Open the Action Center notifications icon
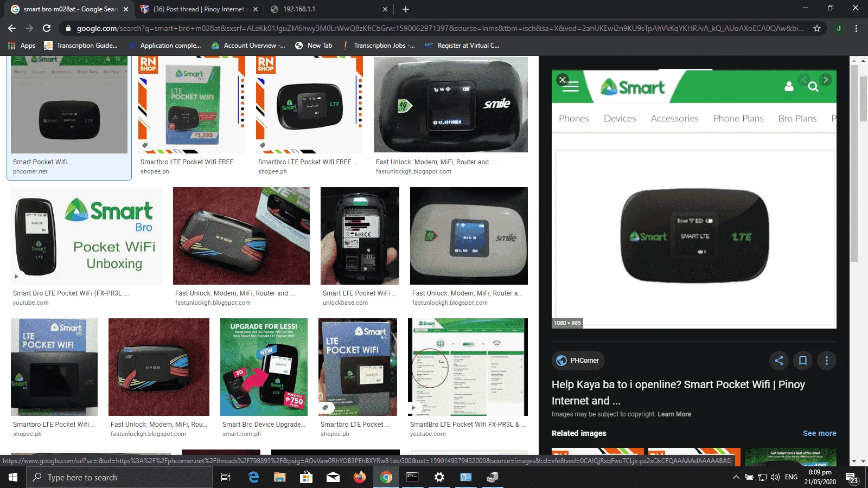 click(x=852, y=478)
